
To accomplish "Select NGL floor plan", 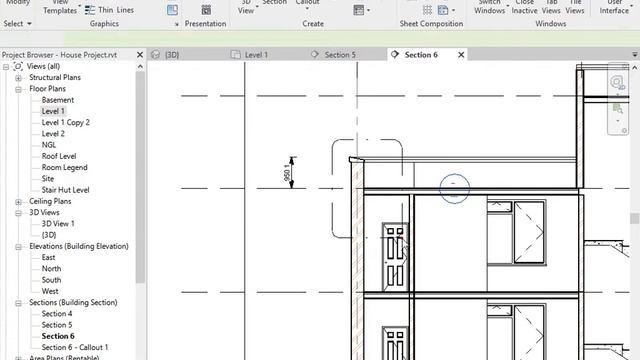I will click(49, 145).
